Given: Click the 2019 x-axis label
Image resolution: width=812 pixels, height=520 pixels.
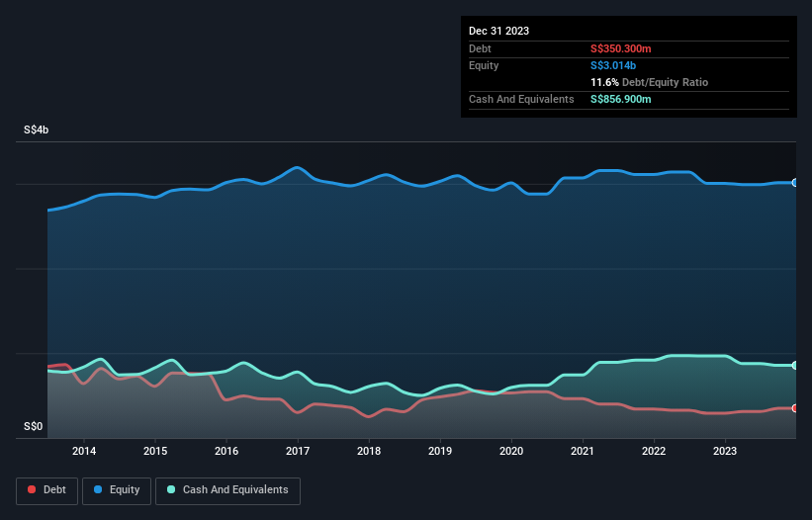Looking at the screenshot, I should (440, 452).
